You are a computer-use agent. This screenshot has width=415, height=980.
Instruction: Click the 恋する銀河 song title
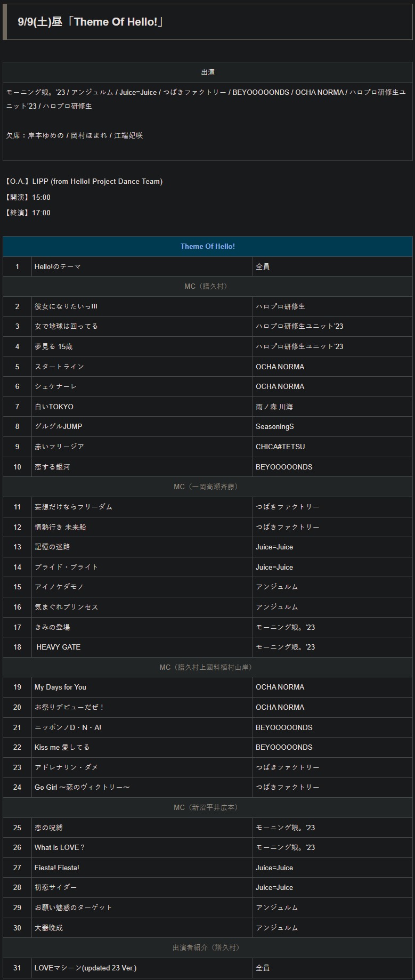(x=52, y=467)
